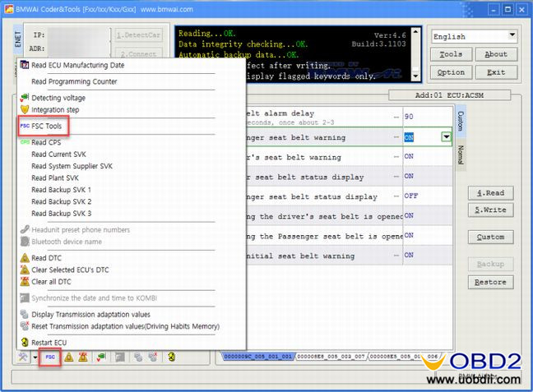Click the About button
Screen dimensions: 533x392
496,54
